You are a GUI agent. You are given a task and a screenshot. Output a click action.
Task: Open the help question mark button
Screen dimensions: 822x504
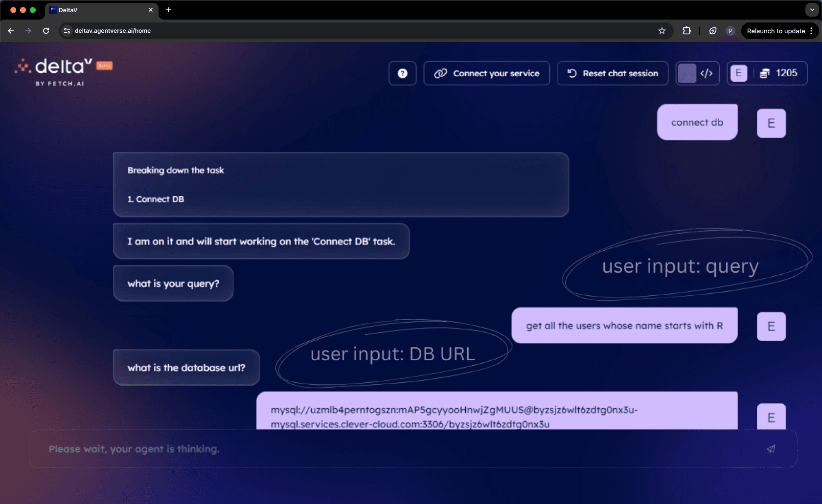tap(402, 73)
